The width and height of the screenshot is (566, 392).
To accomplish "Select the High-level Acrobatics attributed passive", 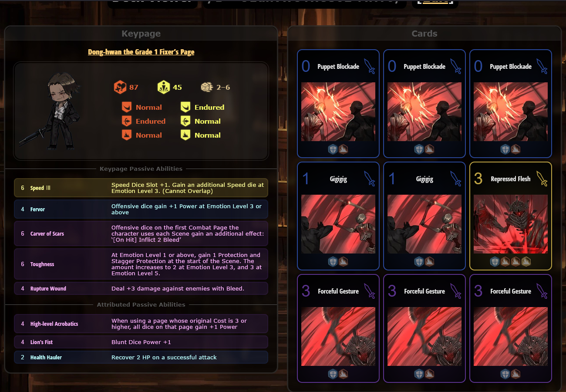I will (x=141, y=324).
